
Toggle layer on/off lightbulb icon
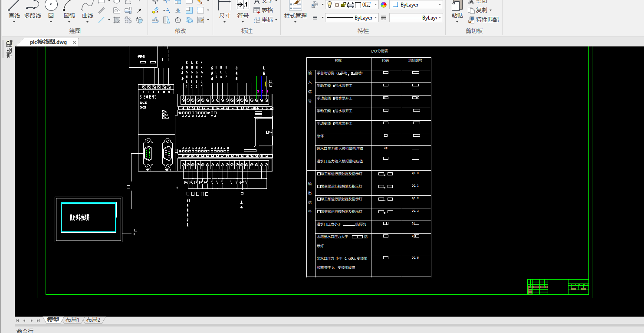pyautogui.click(x=329, y=5)
